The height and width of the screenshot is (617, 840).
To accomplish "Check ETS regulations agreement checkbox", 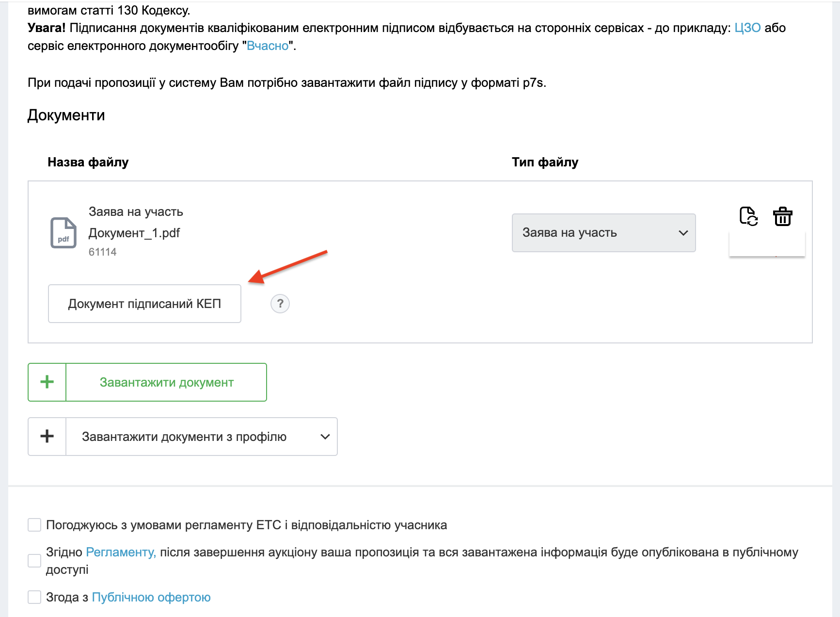I will coord(34,525).
